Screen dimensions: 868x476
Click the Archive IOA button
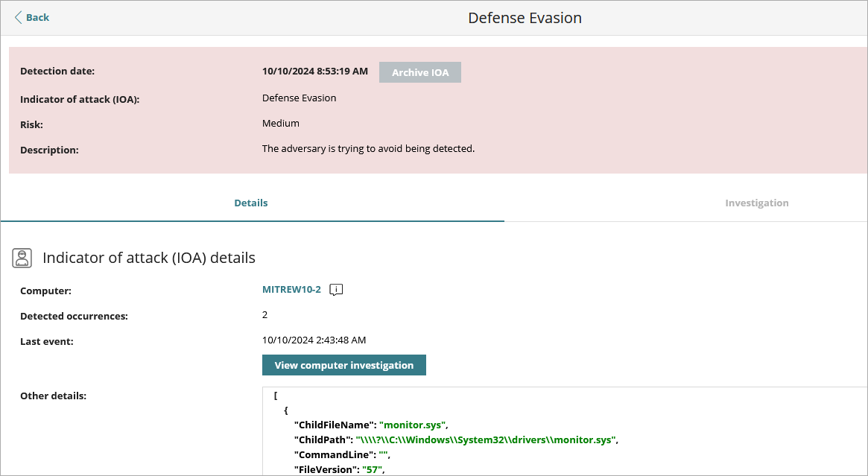click(419, 72)
